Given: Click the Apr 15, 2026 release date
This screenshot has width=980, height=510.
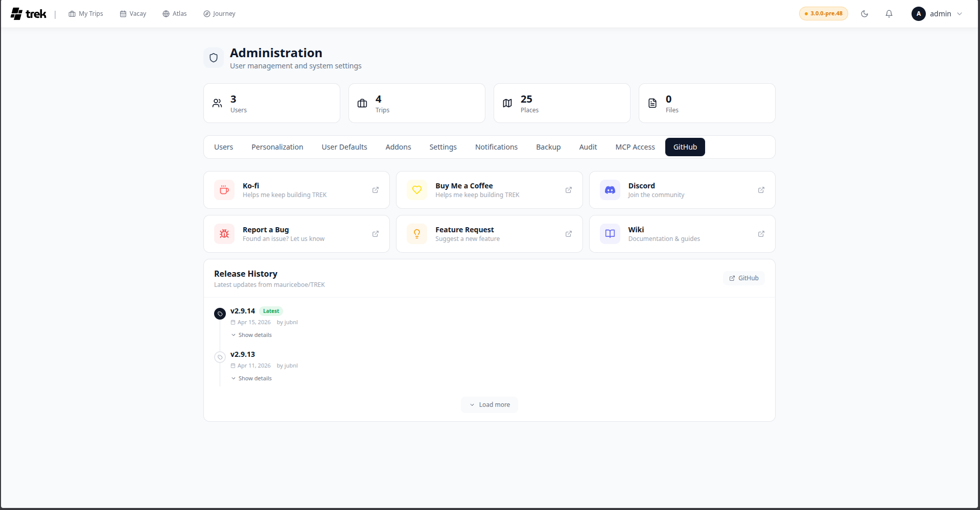Looking at the screenshot, I should (x=254, y=322).
